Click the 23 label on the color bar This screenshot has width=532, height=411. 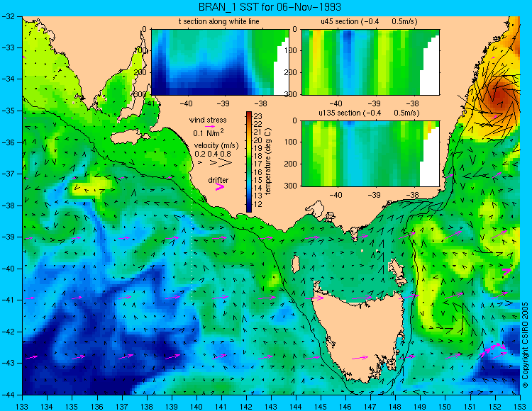[x=258, y=116]
